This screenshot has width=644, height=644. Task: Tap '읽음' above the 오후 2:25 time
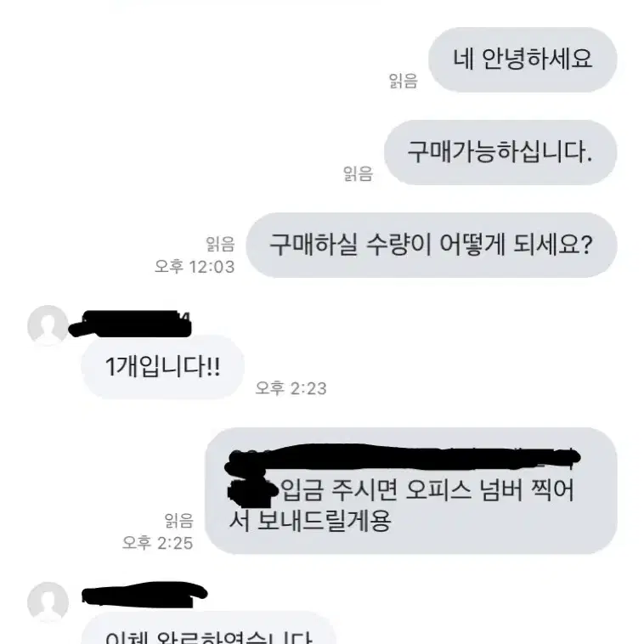178,520
